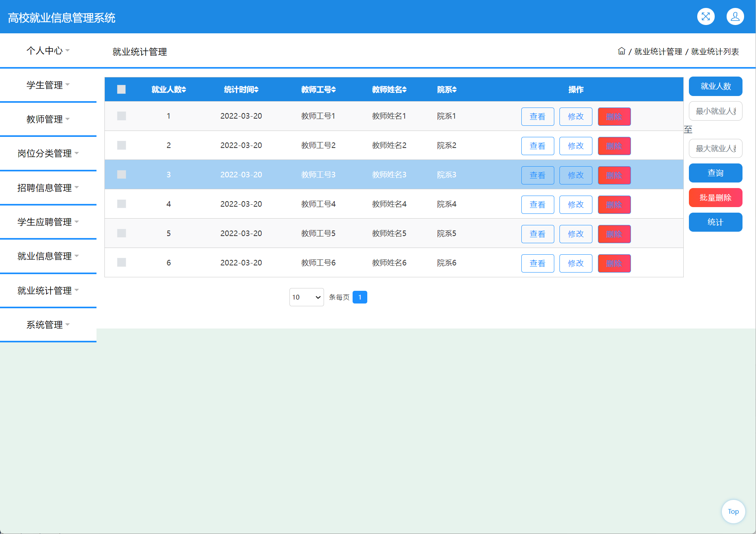Viewport: 756px width, 534px height.
Task: Click 修改 for 教师姓名6
Action: (576, 263)
